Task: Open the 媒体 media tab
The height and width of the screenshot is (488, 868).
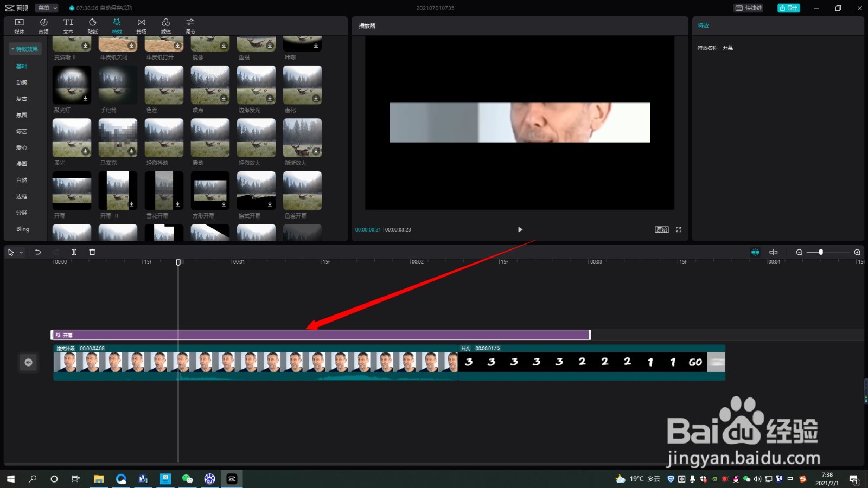Action: (19, 25)
